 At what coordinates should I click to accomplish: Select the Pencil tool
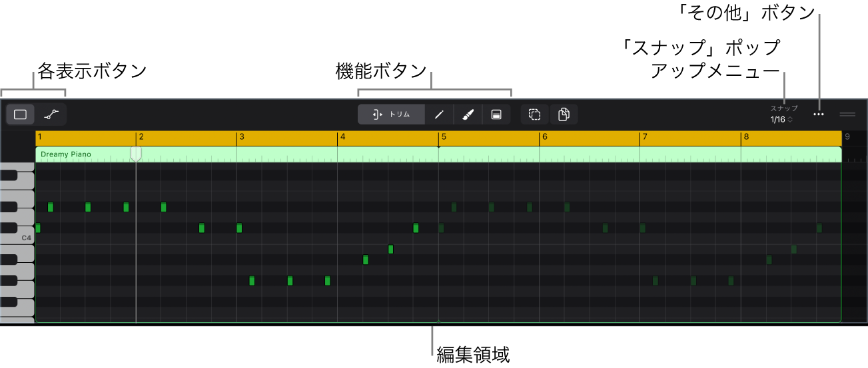[439, 114]
